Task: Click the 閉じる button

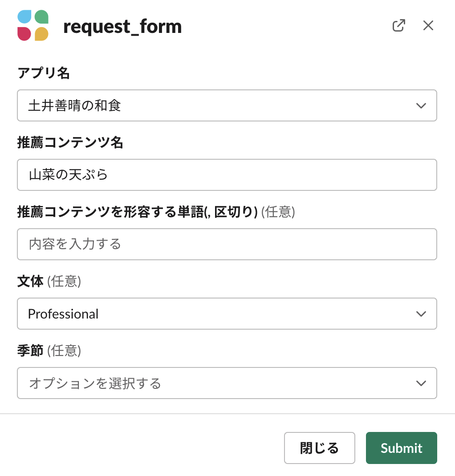Action: [x=319, y=448]
